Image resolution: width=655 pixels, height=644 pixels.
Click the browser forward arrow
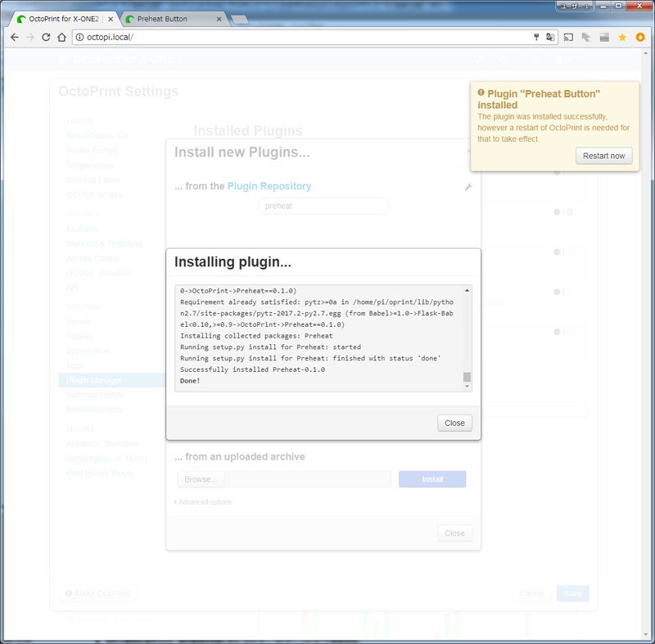pos(30,37)
